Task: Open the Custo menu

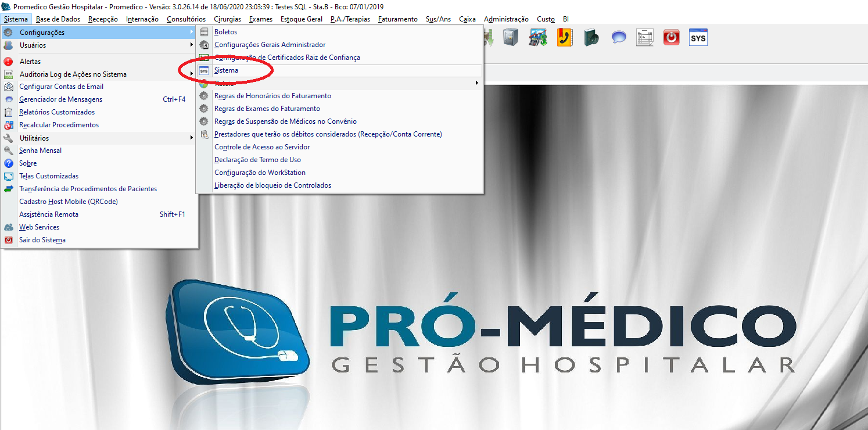Action: point(546,19)
